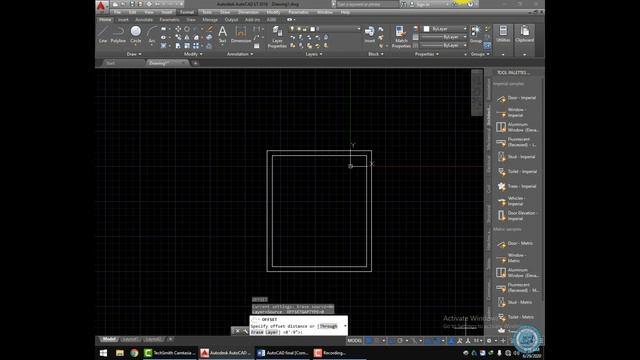Select the Line tool

coord(103,34)
